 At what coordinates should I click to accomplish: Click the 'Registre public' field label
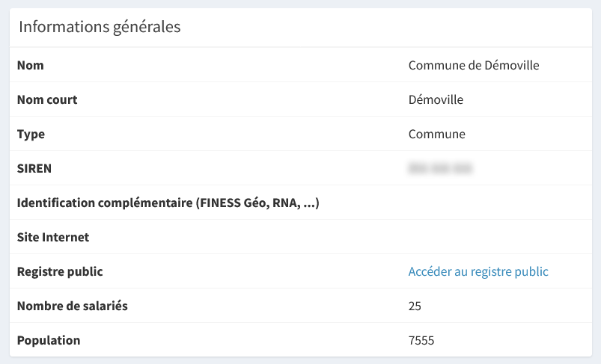(x=60, y=272)
